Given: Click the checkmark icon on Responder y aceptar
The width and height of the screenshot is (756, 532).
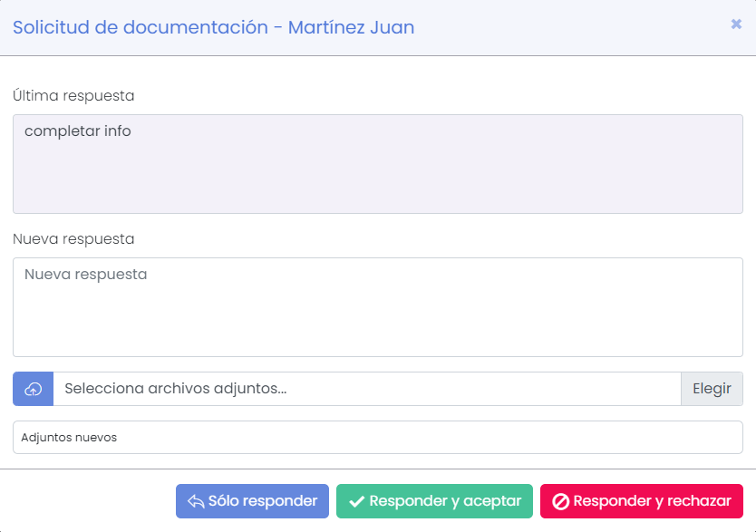Looking at the screenshot, I should point(359,499).
